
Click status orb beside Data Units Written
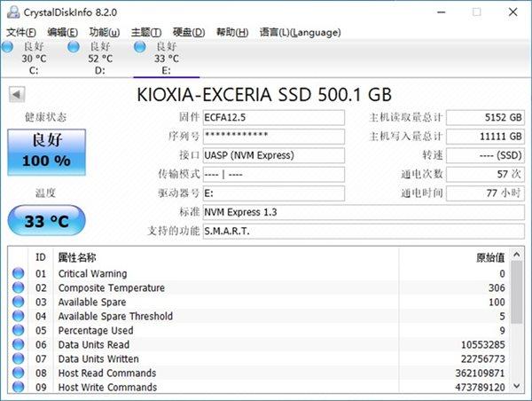coord(19,359)
